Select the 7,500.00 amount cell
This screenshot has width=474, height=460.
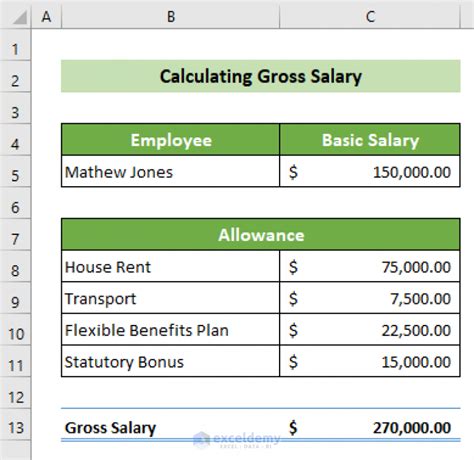pyautogui.click(x=370, y=298)
